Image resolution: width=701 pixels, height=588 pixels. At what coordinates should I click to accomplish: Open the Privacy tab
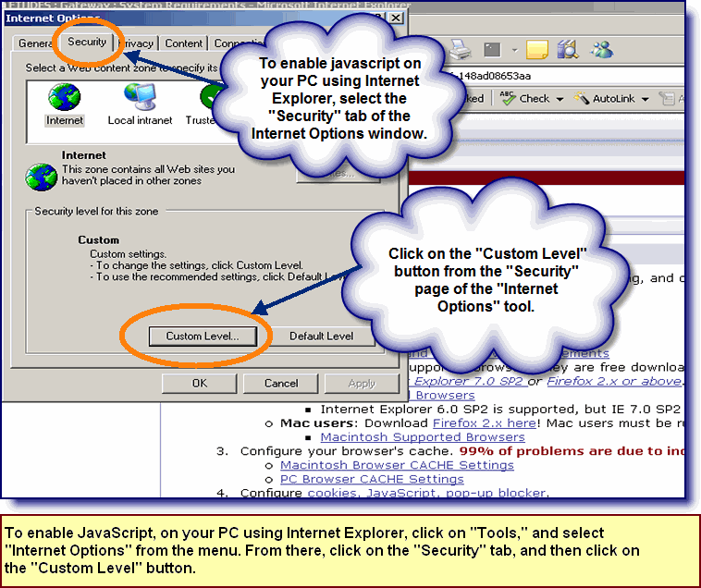point(138,43)
